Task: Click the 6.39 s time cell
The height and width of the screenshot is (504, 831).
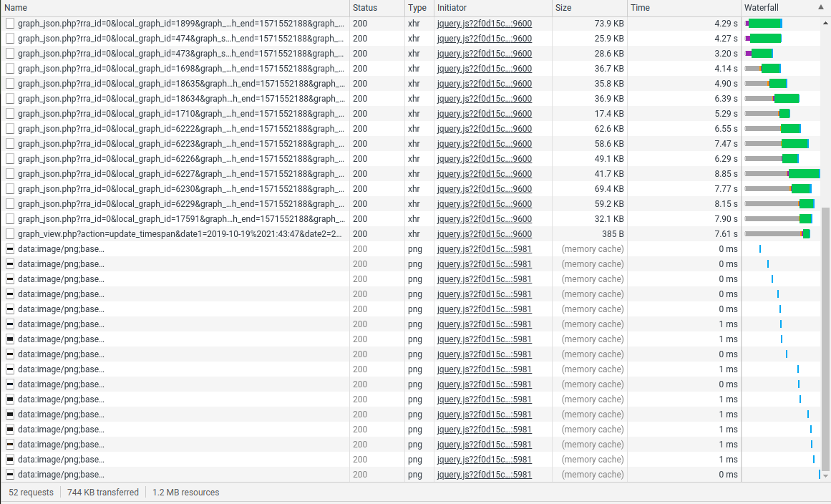Action: (726, 99)
